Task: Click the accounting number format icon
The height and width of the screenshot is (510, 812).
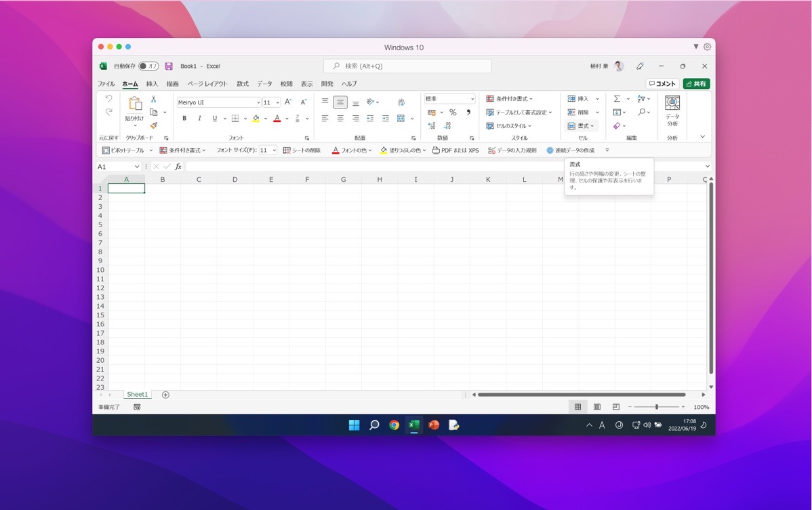Action: 431,113
